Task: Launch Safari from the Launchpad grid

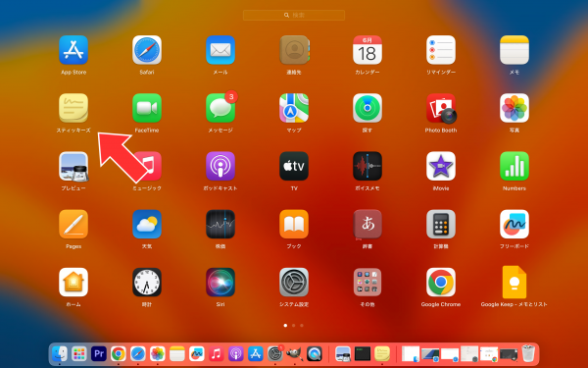Action: [147, 50]
